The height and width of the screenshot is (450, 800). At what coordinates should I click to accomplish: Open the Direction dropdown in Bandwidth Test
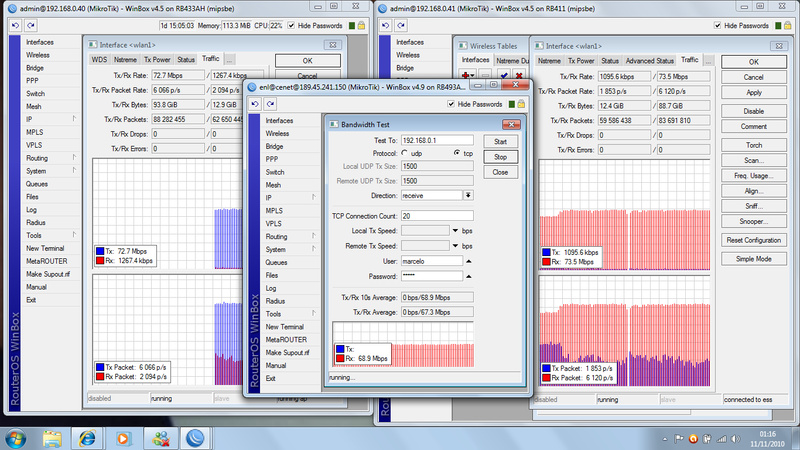468,196
